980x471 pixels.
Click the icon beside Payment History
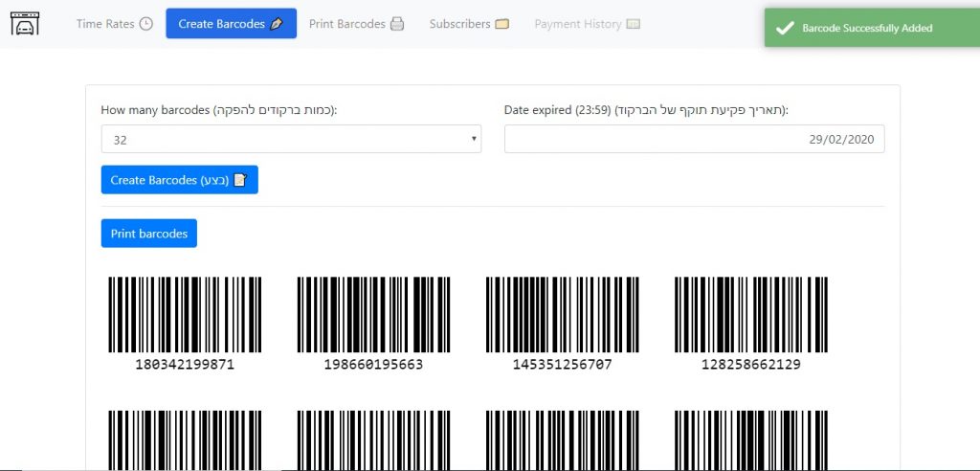633,24
